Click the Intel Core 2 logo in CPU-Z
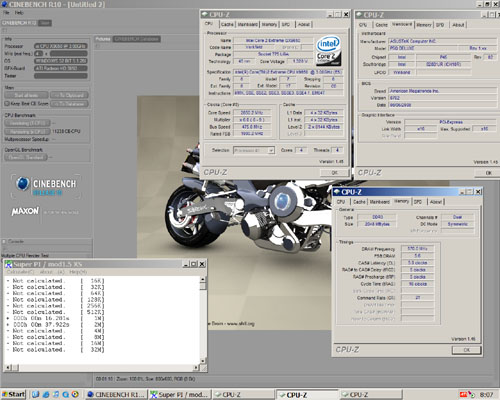Screen dimensions: 500x400 pos(328,50)
